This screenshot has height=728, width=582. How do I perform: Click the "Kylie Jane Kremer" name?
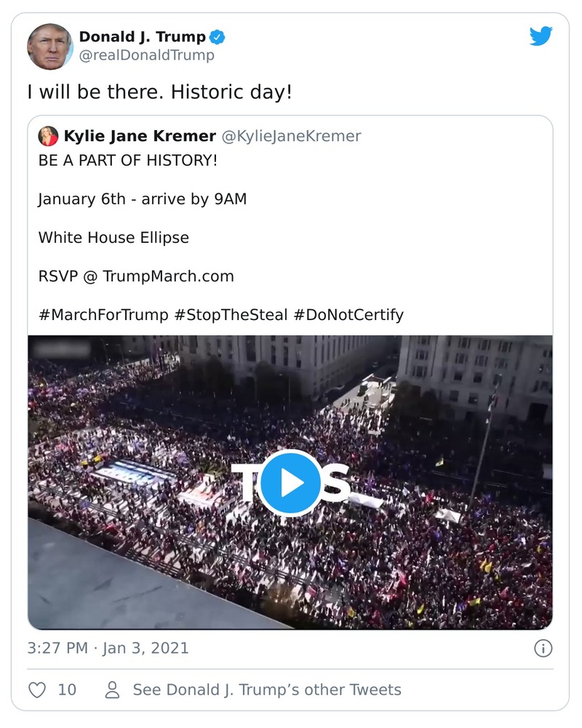point(140,136)
